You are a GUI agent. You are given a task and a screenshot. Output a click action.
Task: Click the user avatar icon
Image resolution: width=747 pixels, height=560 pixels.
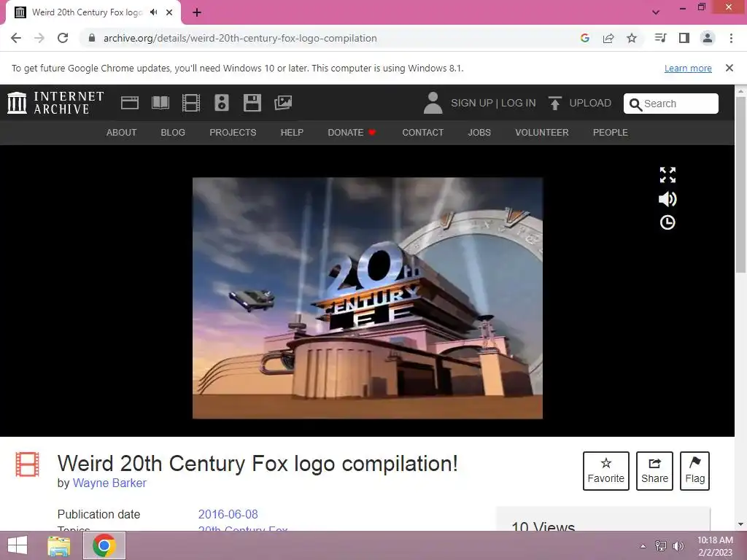click(433, 103)
